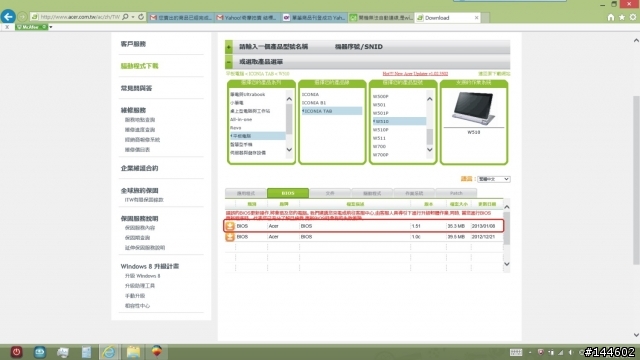Open the on-screen keyboard tray icon
Screen dimensions: 640x360
click(x=516, y=352)
